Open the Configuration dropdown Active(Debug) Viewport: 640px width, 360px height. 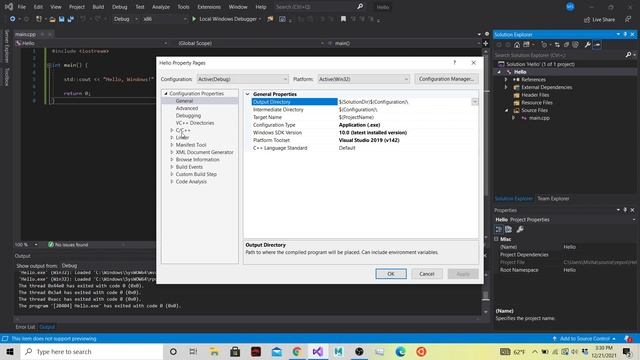pyautogui.click(x=243, y=79)
